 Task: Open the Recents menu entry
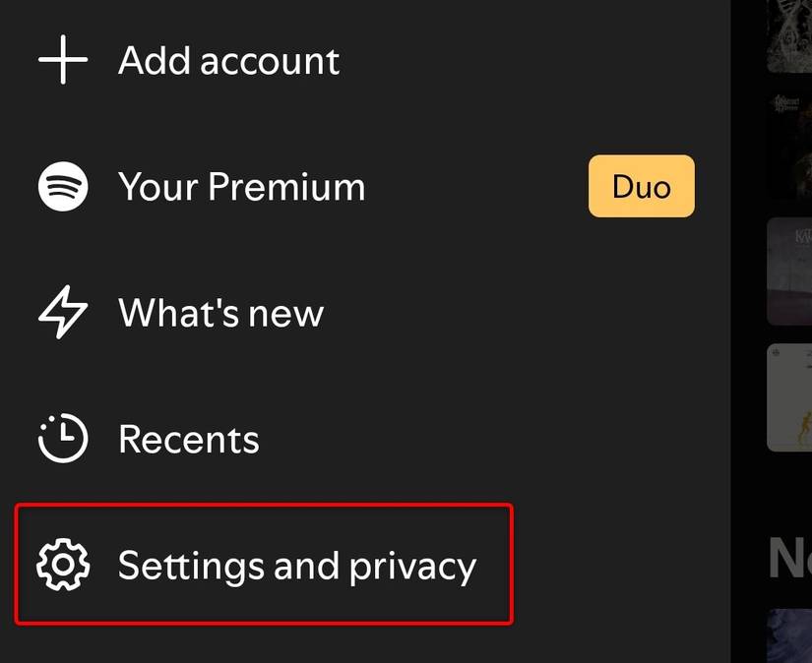[x=189, y=439]
